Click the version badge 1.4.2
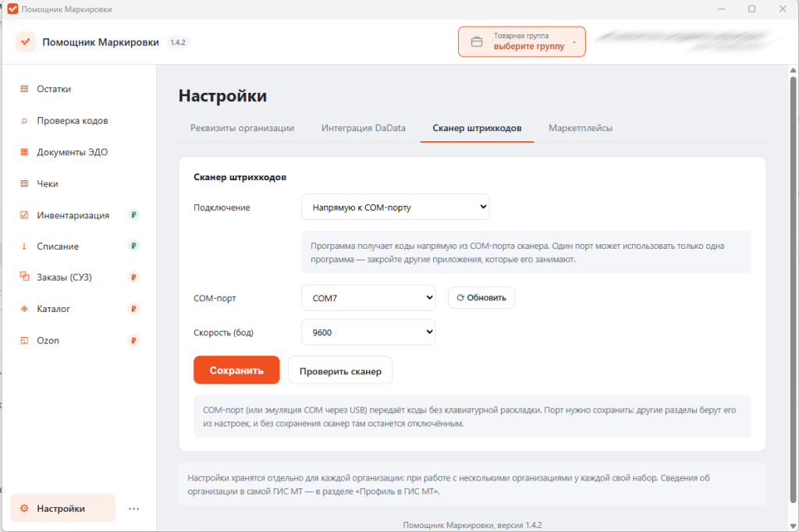Screen dimensions: 799x532 tap(178, 42)
